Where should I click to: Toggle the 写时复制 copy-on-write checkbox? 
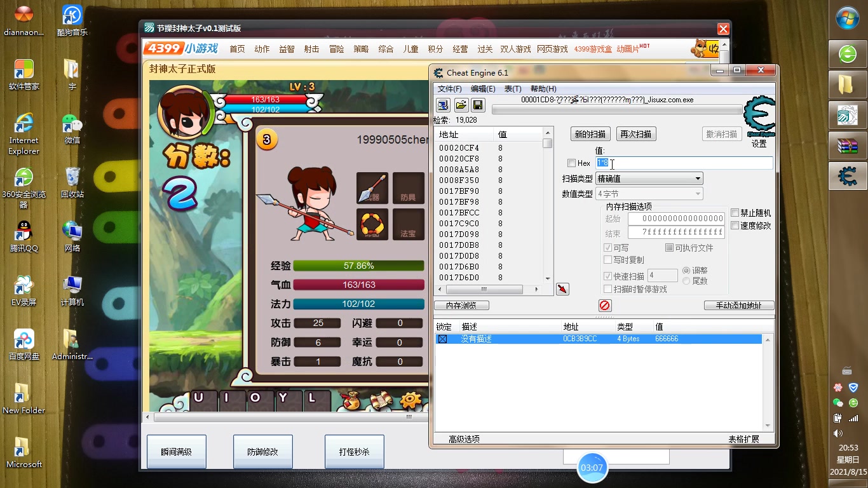click(607, 260)
